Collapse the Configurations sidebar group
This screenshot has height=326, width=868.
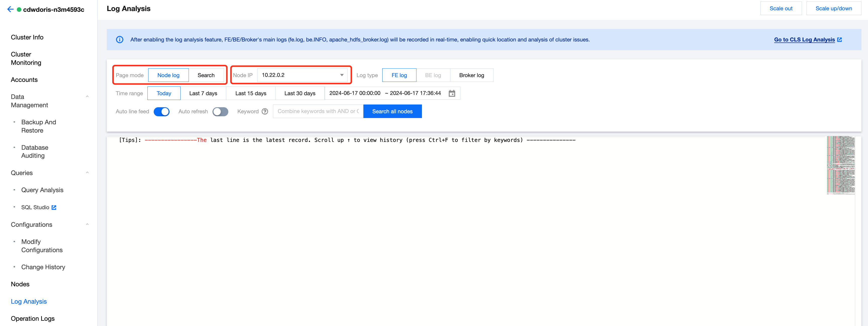87,225
